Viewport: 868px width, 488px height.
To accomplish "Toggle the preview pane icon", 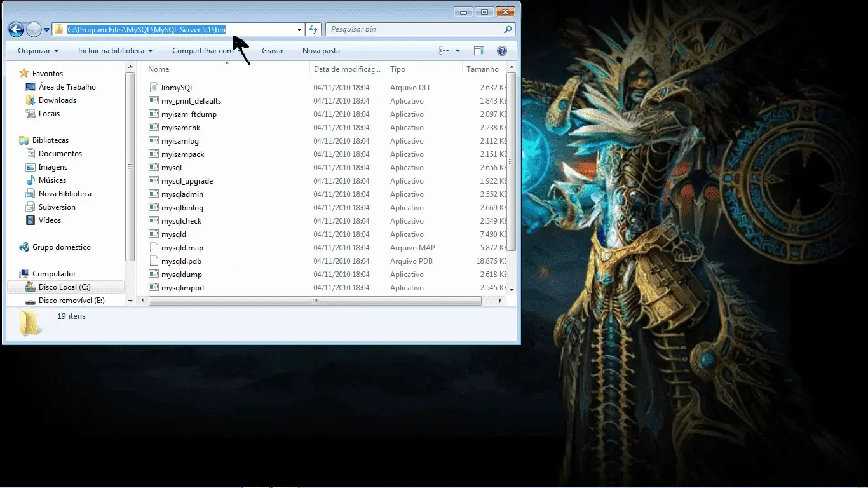I will [x=479, y=51].
